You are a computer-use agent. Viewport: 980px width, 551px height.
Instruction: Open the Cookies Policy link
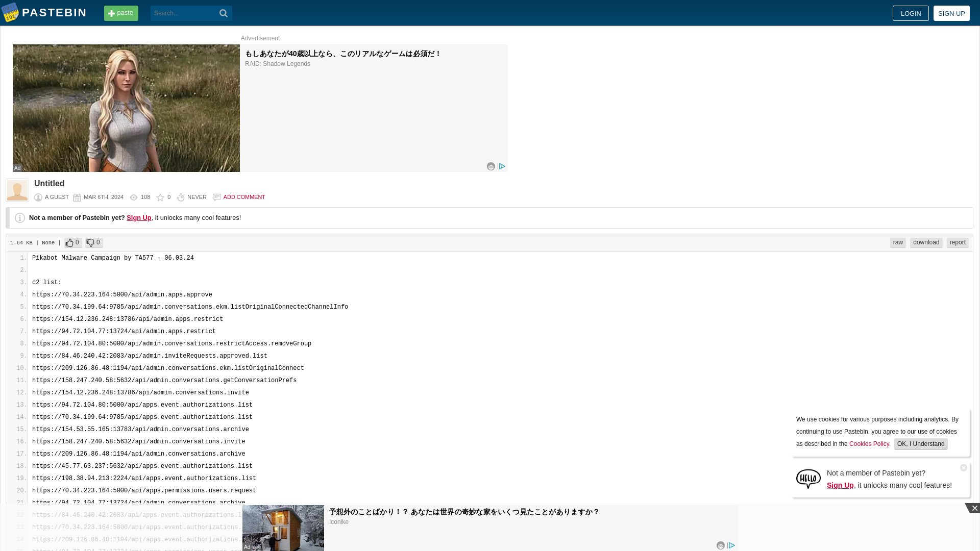click(869, 444)
